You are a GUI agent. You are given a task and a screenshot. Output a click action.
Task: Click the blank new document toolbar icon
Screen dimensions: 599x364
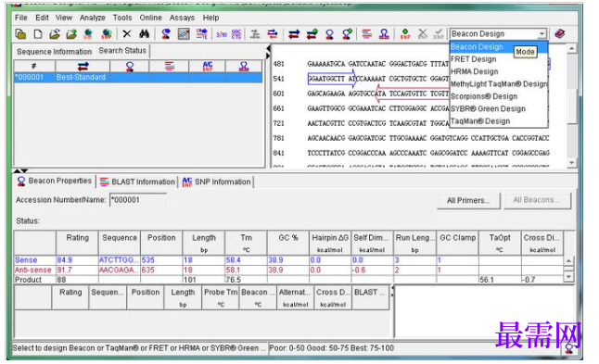[x=38, y=34]
